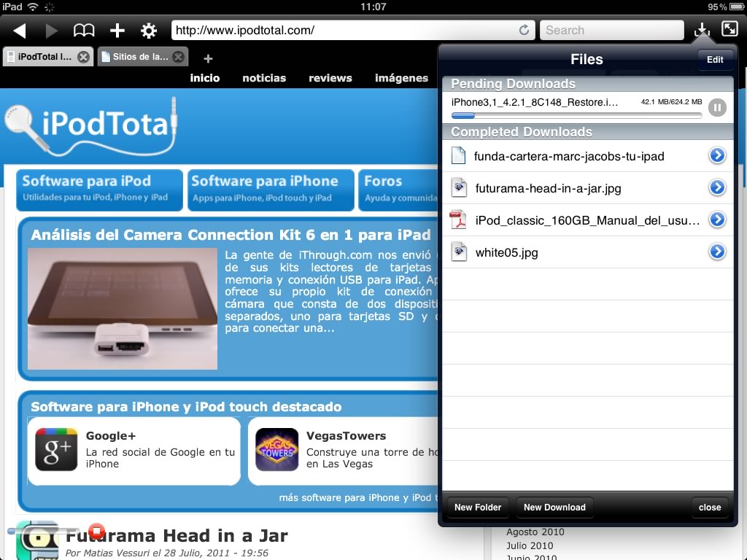
Task: Open the noticias menu item
Action: [264, 78]
